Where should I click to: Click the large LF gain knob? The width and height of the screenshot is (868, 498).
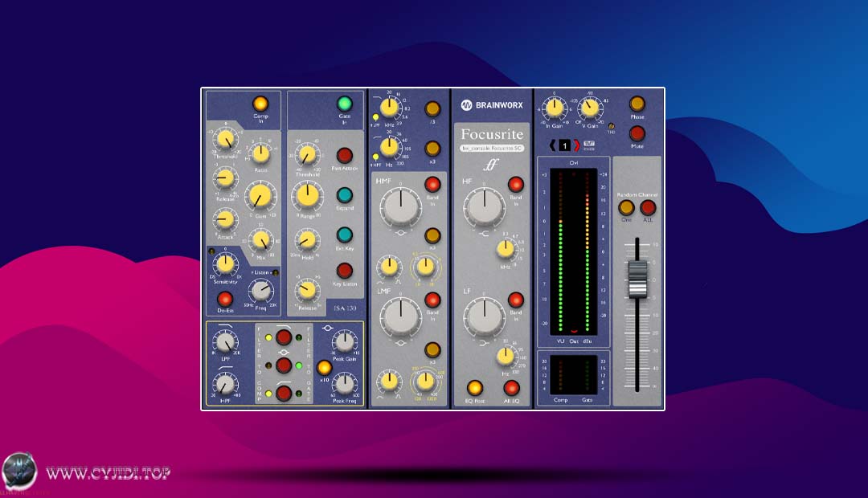(x=484, y=316)
